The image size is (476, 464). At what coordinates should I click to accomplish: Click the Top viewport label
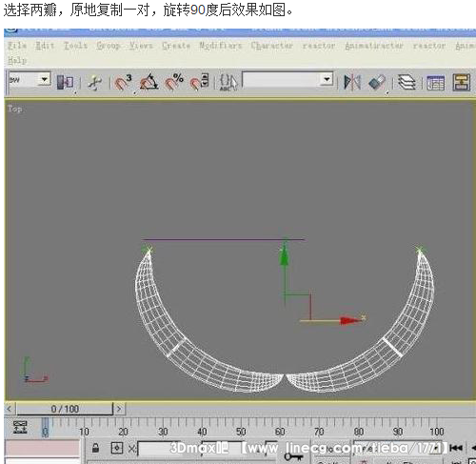[15, 109]
